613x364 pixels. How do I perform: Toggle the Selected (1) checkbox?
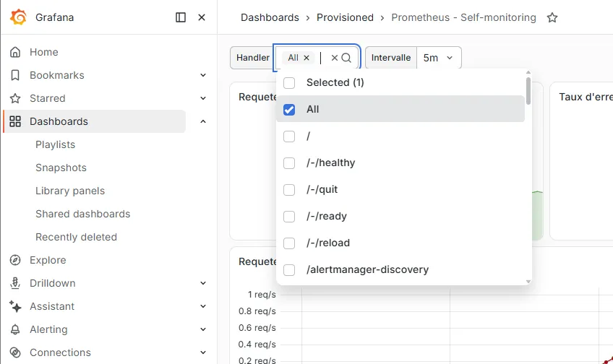[x=289, y=83]
